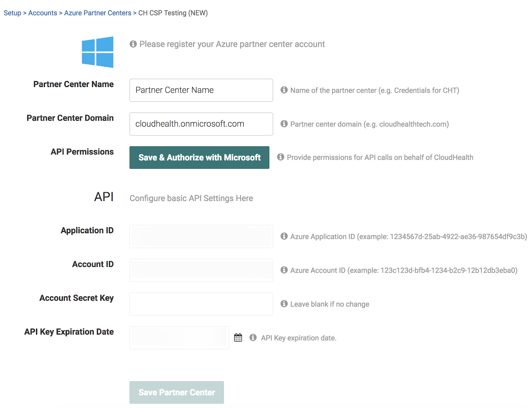Click the Save Partner Center button
This screenshot has width=532, height=408.
click(x=177, y=392)
